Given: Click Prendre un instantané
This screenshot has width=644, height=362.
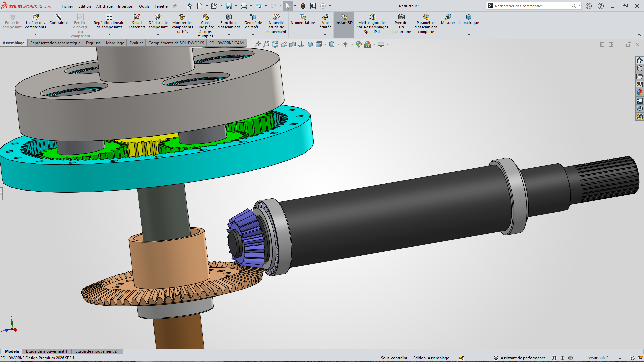Looking at the screenshot, I should (401, 23).
